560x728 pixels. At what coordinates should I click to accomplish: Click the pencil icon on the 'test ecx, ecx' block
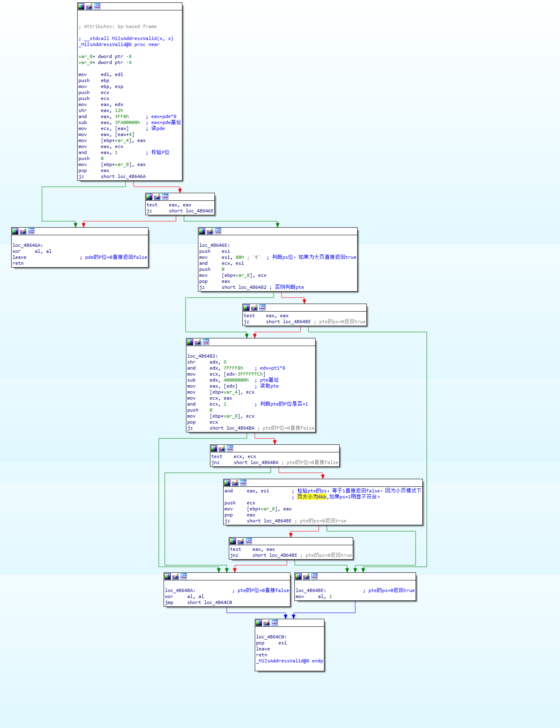click(x=222, y=448)
